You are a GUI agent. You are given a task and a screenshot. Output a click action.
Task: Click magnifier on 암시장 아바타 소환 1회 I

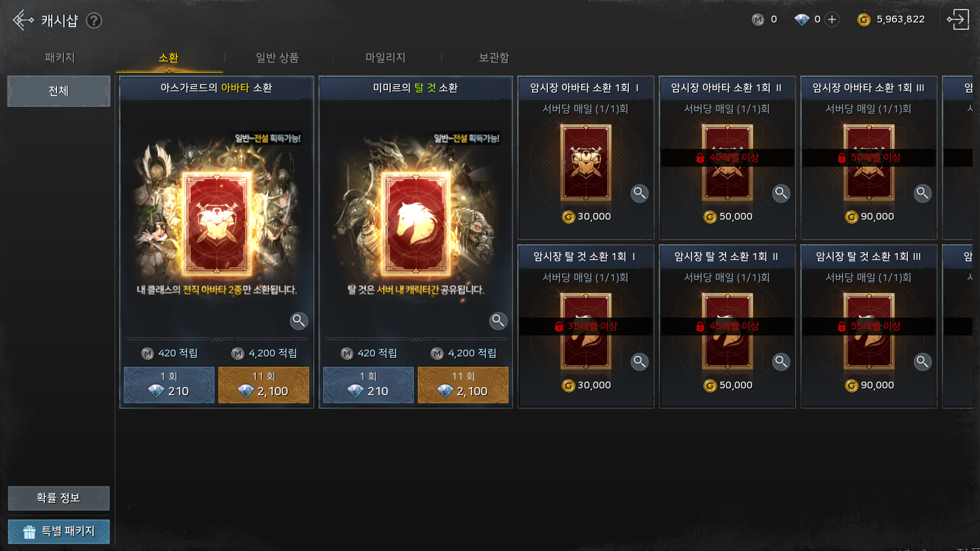tap(640, 193)
